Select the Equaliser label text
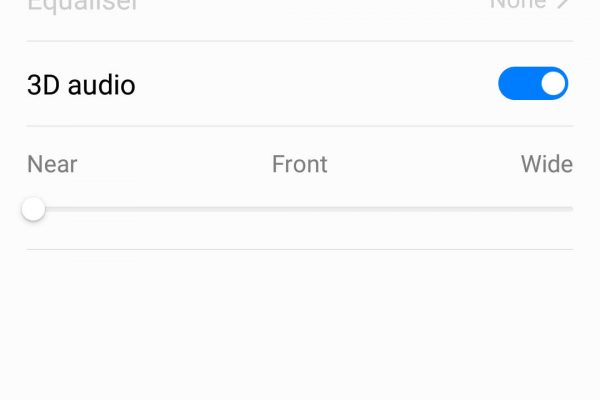Viewport: 600px width, 400px height. pos(82,5)
